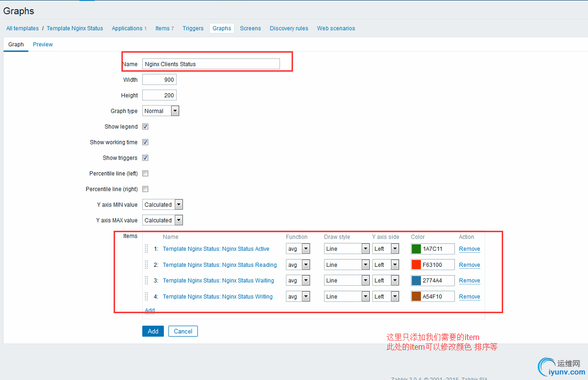Open Draw style dropdown for Nginx Status Active
Screen dimensions: 588x380
point(347,249)
